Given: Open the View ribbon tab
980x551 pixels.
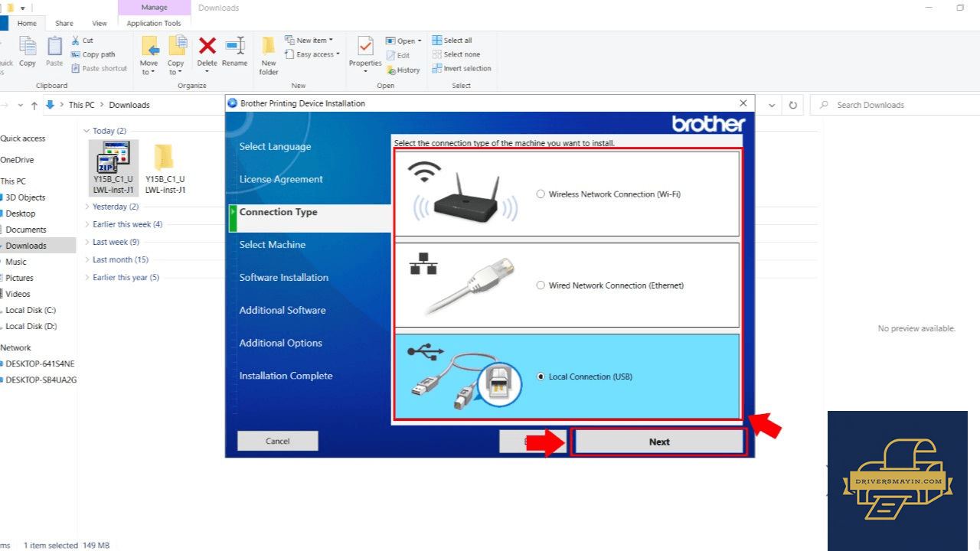Looking at the screenshot, I should tap(100, 24).
